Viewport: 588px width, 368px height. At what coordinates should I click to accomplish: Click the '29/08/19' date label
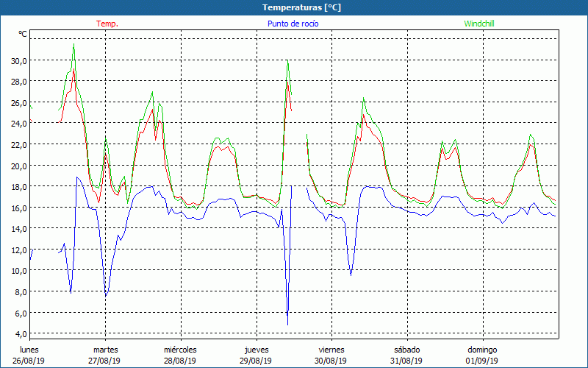[x=256, y=361]
